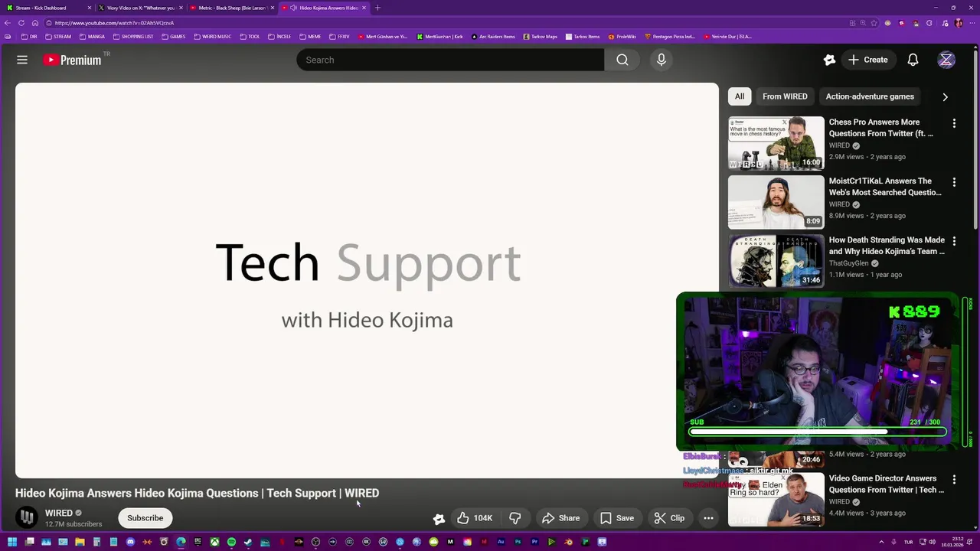
Task: Select the Action-adventure games chip
Action: point(870,96)
